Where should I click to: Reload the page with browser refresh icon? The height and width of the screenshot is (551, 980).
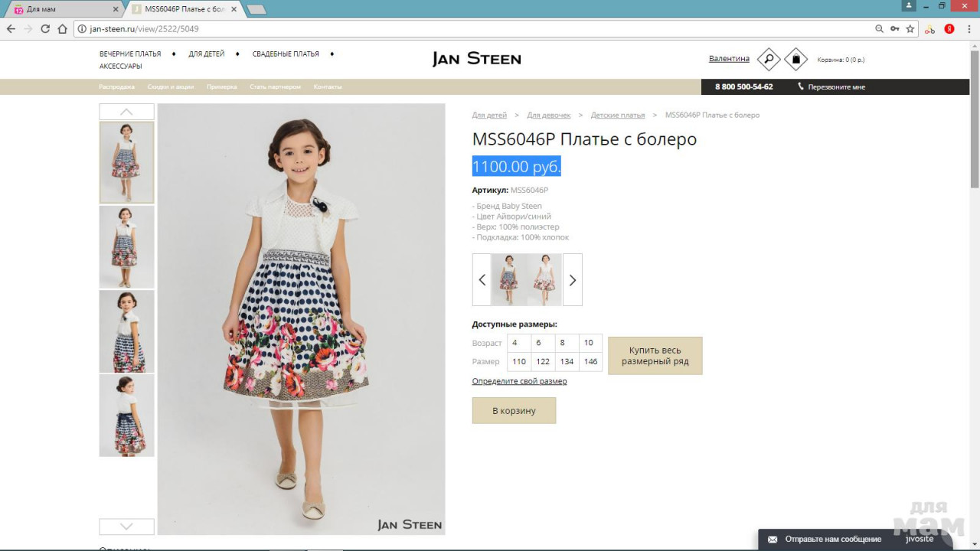pyautogui.click(x=45, y=29)
